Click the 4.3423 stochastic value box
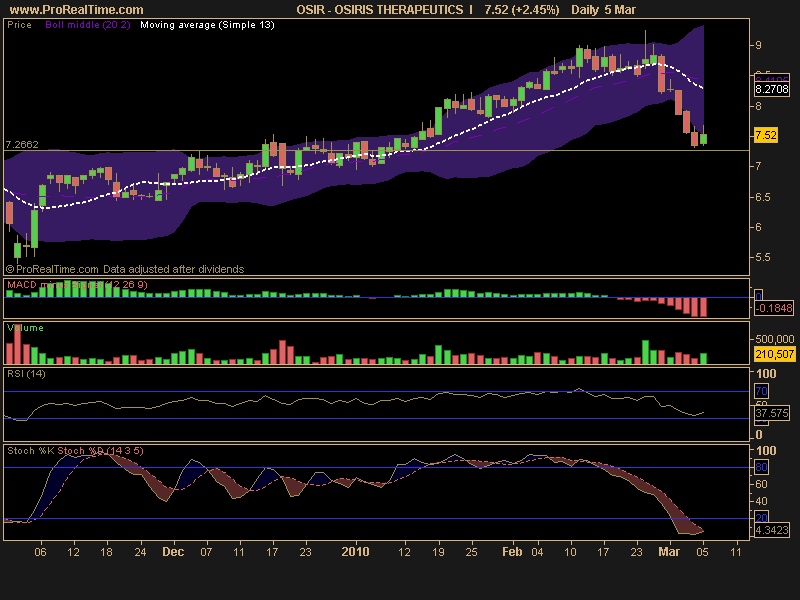The width and height of the screenshot is (800, 600). tap(771, 530)
